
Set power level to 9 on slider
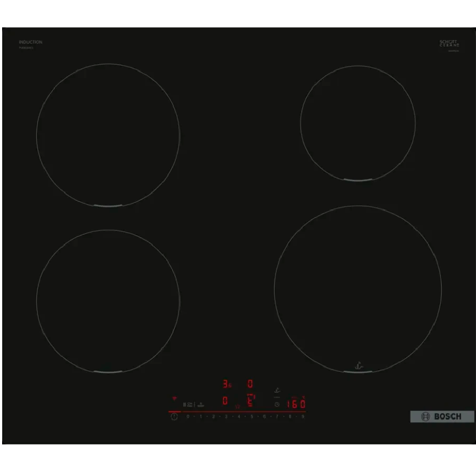point(303,417)
